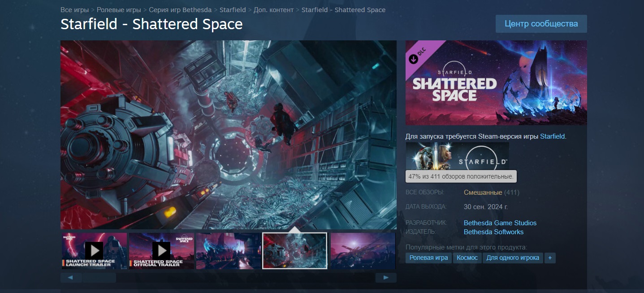644x293 pixels.
Task: Open the Starfield link in requirement text
Action: [x=553, y=136]
